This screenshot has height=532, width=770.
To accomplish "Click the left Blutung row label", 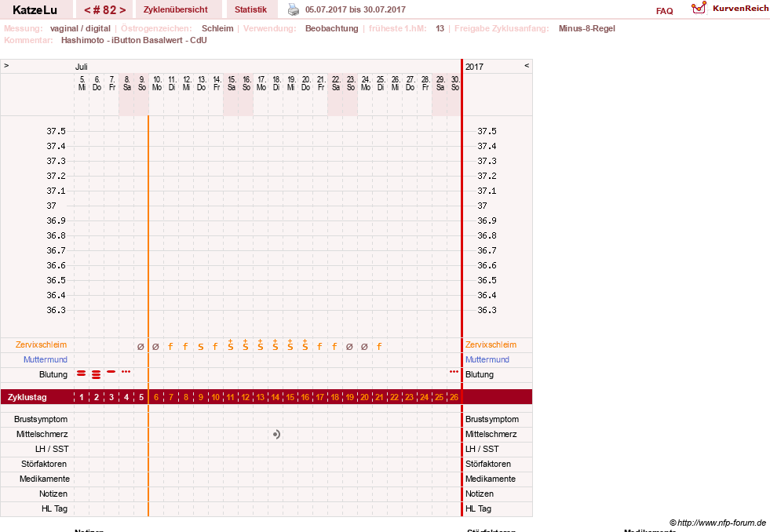I will (x=53, y=374).
